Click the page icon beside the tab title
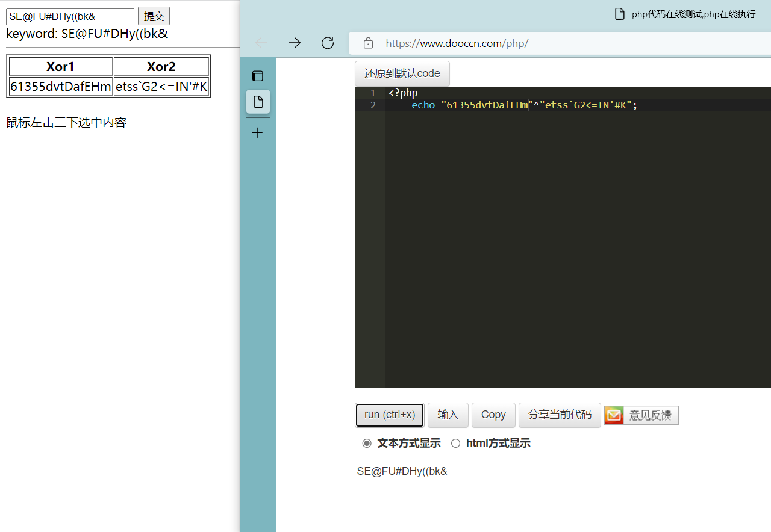The width and height of the screenshot is (771, 532). (x=620, y=13)
